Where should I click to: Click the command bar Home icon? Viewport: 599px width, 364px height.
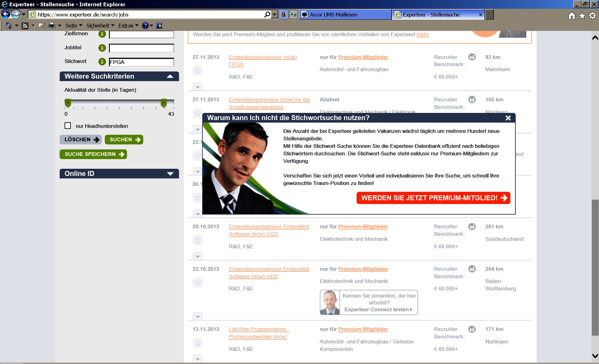click(x=9, y=26)
